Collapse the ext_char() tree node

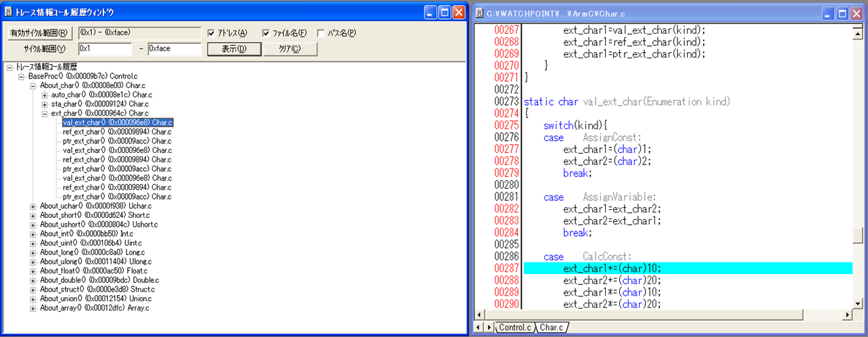[45, 114]
